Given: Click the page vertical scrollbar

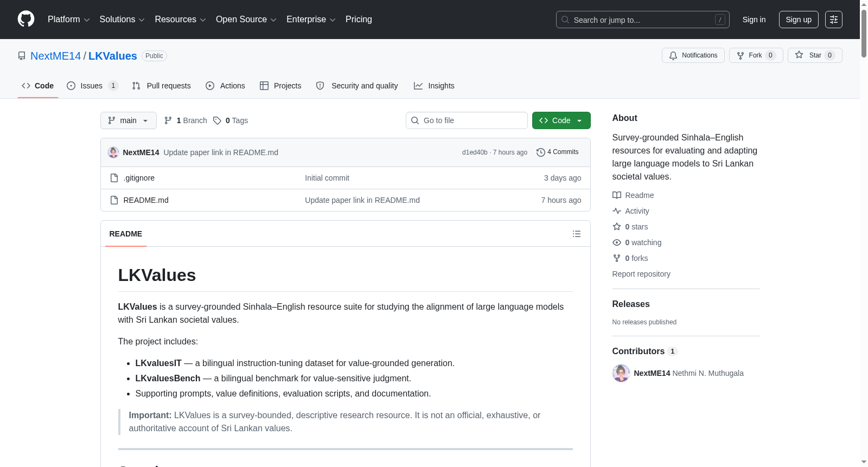Looking at the screenshot, I should click(864, 233).
